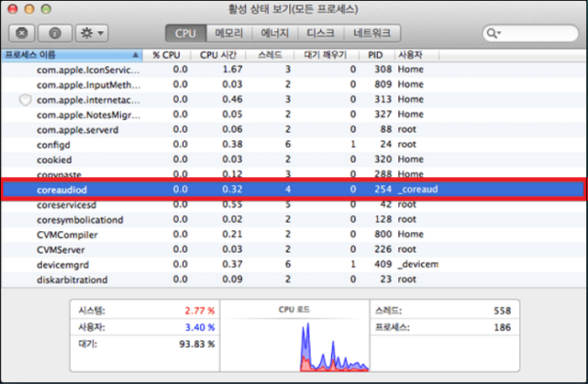Click the 스레드 count 558
588x384 pixels.
(502, 311)
